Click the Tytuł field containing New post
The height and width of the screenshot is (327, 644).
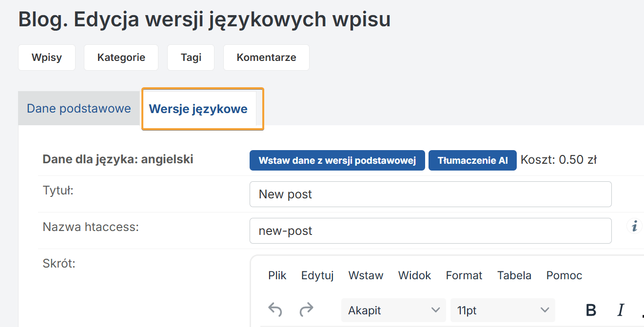pos(430,194)
